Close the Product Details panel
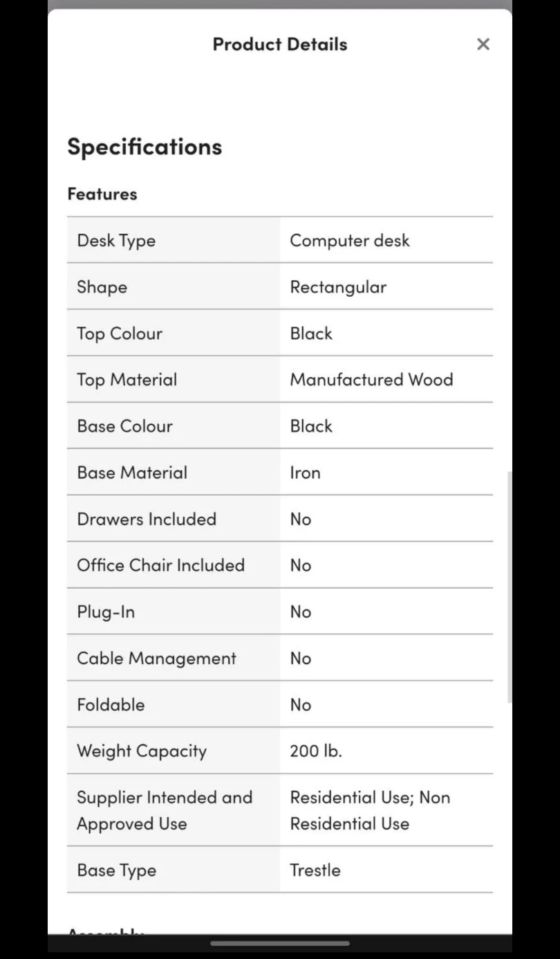 click(483, 44)
